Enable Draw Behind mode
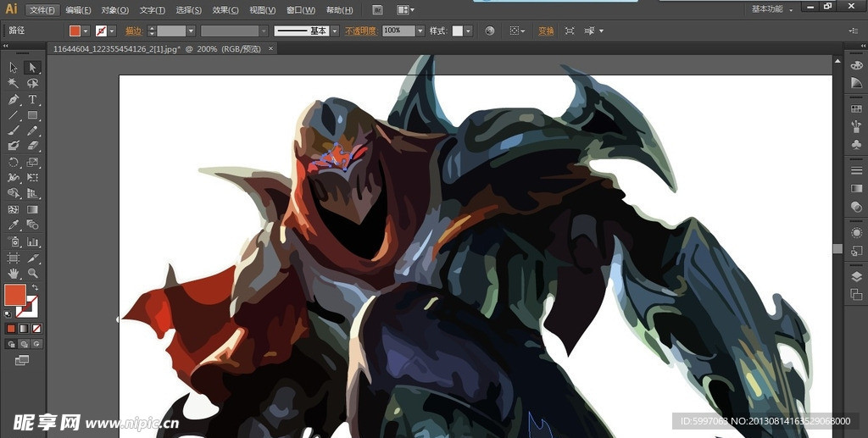The width and height of the screenshot is (868, 438). (24, 344)
